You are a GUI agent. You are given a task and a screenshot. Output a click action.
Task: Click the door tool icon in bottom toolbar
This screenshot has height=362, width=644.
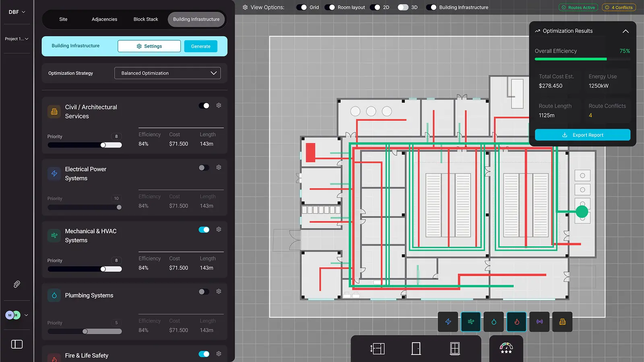[x=416, y=348]
